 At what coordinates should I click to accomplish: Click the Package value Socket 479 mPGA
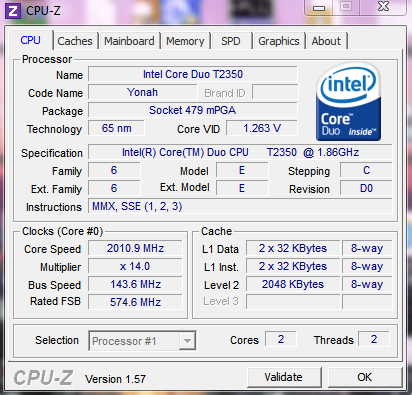(193, 110)
